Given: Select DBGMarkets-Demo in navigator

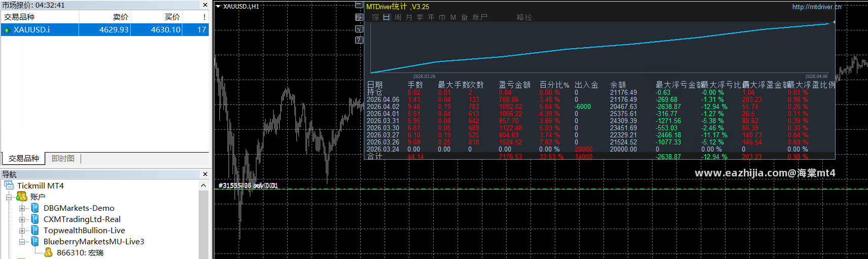Looking at the screenshot, I should (79, 208).
